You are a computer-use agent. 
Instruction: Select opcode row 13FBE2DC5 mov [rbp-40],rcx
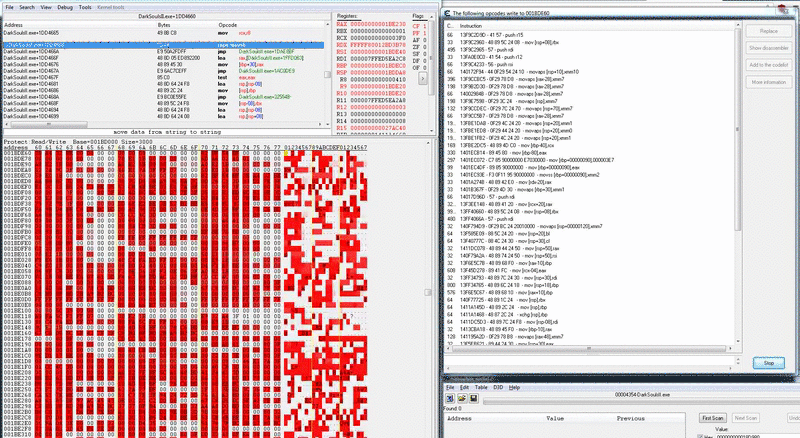click(x=589, y=145)
